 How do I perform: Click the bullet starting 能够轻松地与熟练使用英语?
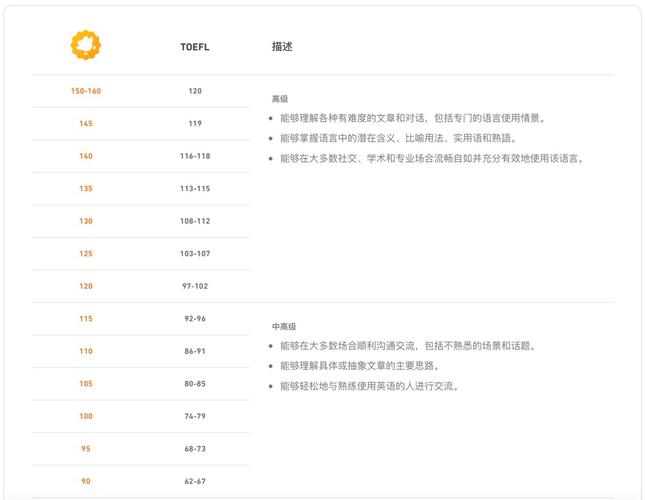click(369, 386)
